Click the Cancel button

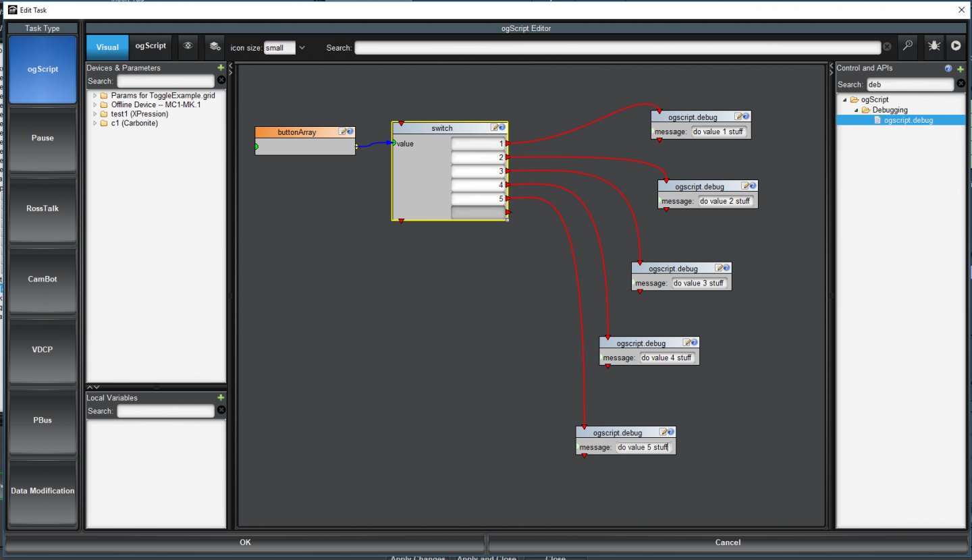728,542
